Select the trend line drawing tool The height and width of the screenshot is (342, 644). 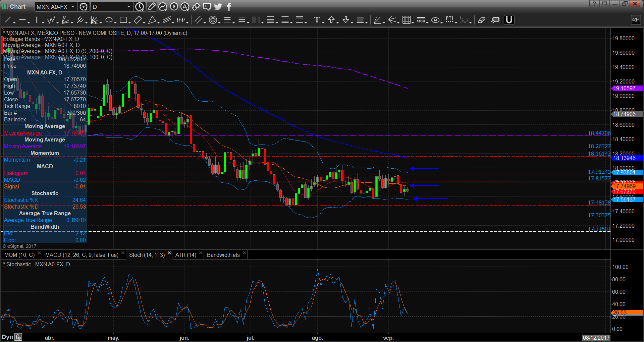(8, 20)
